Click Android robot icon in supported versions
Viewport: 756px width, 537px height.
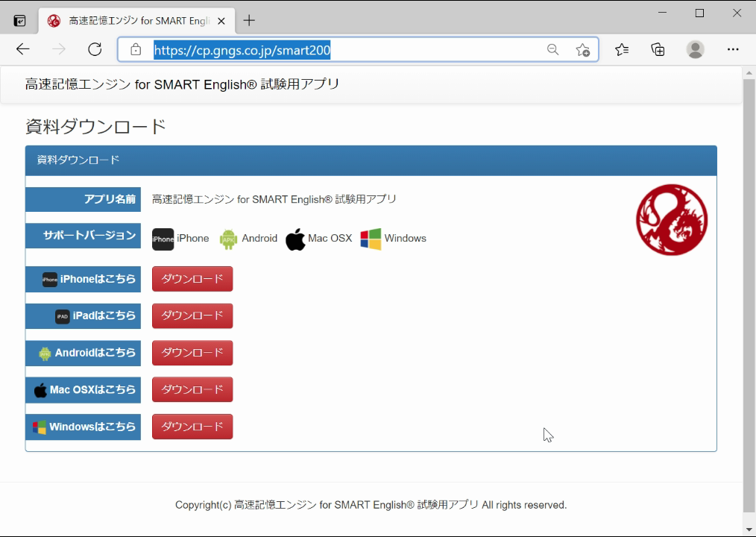(229, 239)
